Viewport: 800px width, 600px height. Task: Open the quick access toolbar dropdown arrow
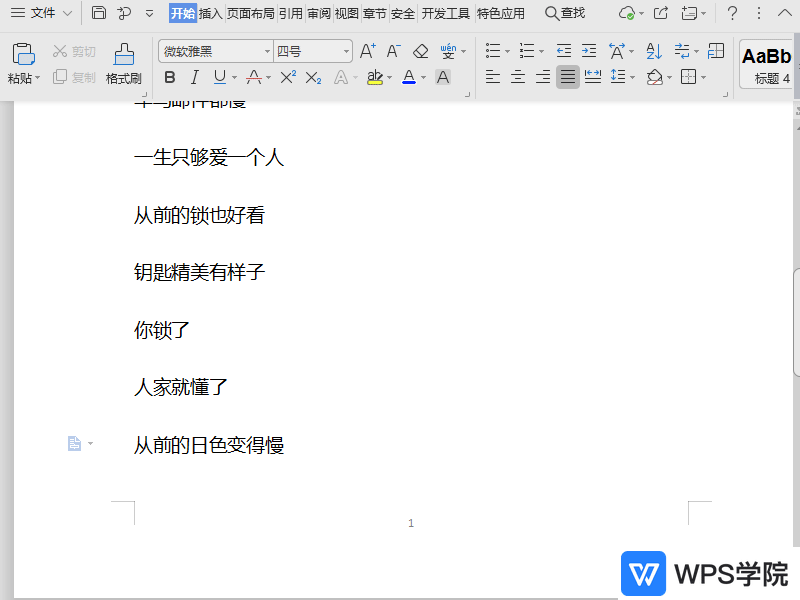tap(149, 13)
